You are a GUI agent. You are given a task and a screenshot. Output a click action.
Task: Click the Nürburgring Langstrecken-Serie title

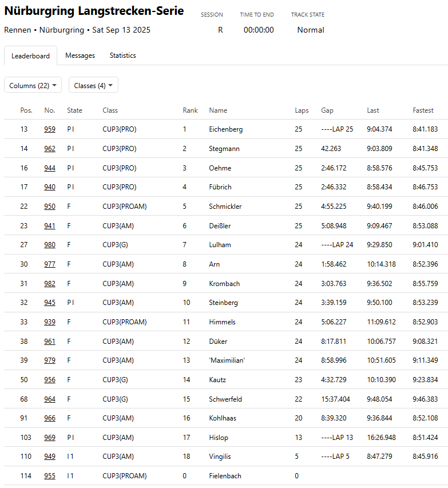click(x=94, y=11)
